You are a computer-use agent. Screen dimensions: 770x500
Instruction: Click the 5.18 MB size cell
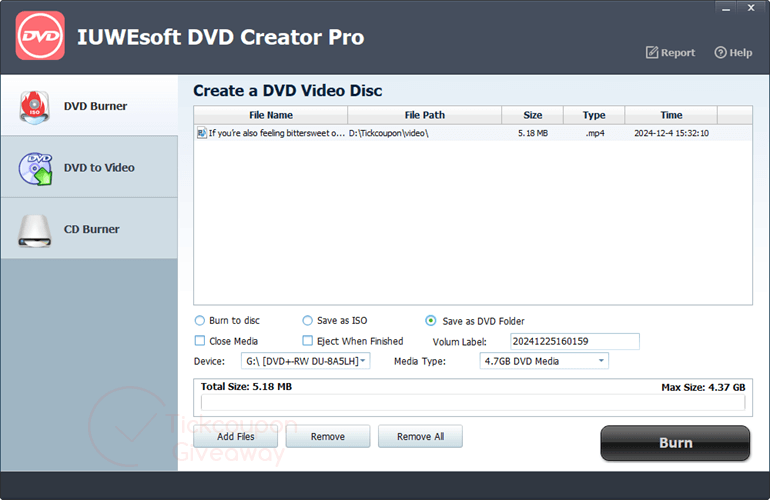pyautogui.click(x=533, y=133)
